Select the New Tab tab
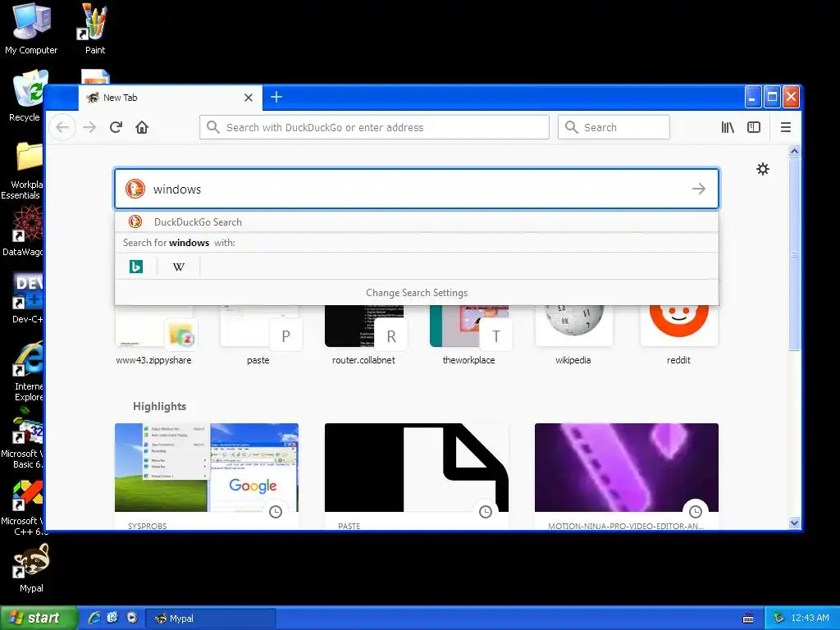 [x=169, y=98]
